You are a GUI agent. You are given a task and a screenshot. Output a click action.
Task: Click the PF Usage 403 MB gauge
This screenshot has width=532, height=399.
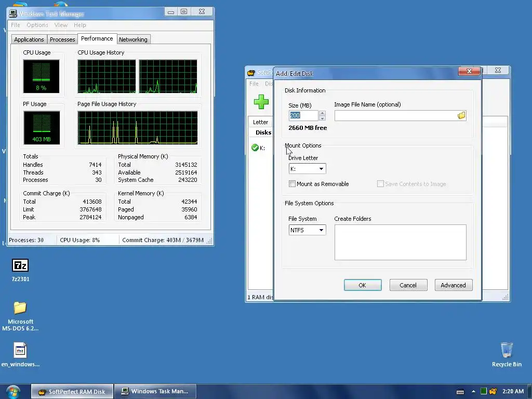42,128
